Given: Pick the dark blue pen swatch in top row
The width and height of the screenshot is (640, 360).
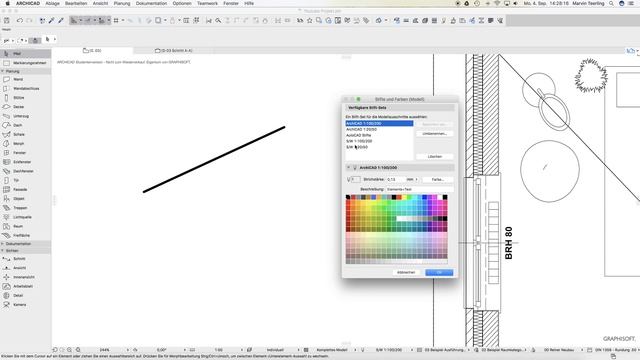Looking at the screenshot, I should (424, 197).
